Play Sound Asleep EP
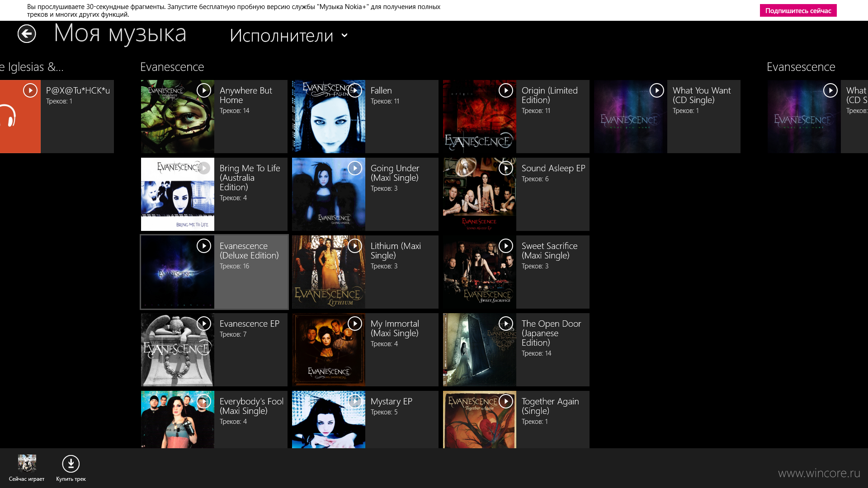The image size is (868, 488). tap(506, 168)
